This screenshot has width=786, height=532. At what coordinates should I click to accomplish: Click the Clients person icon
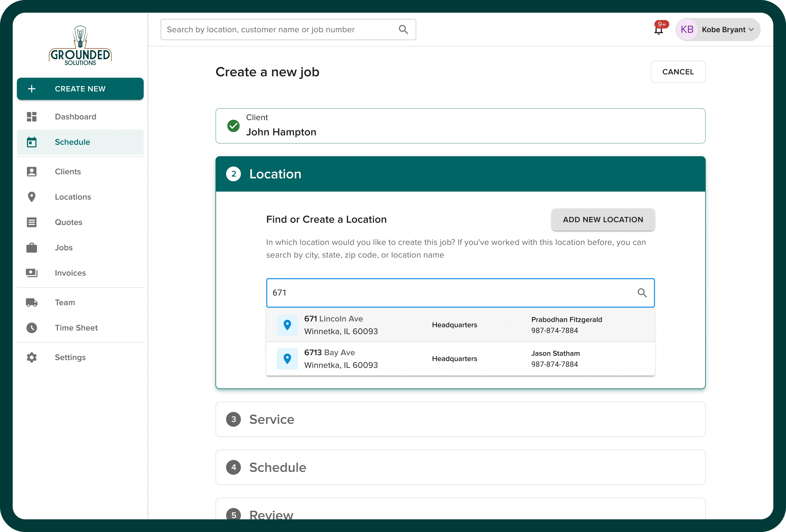(32, 172)
